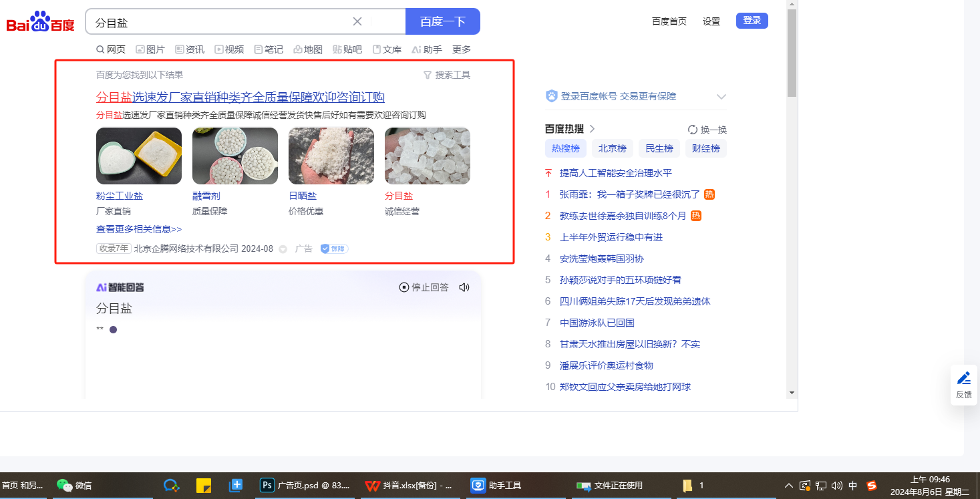
Task: Show hidden system tray icons
Action: click(x=789, y=486)
